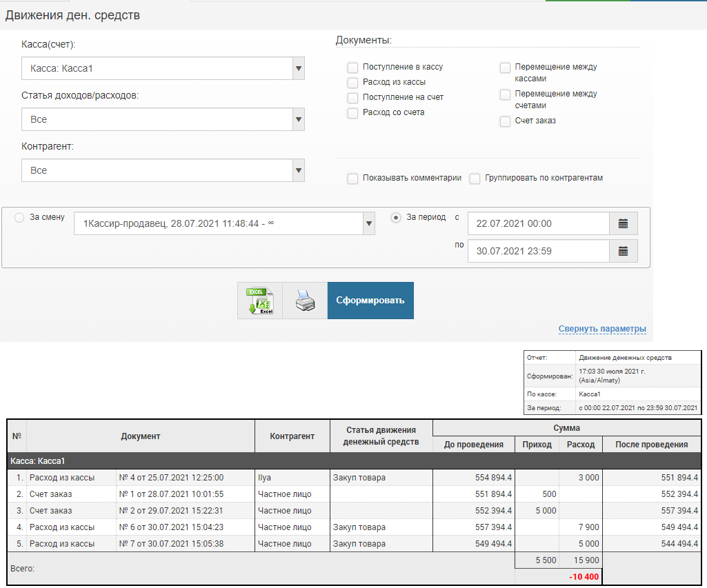Screen dimensions: 707x588
Task: Expand the shift selection dropdown
Action: tap(369, 223)
